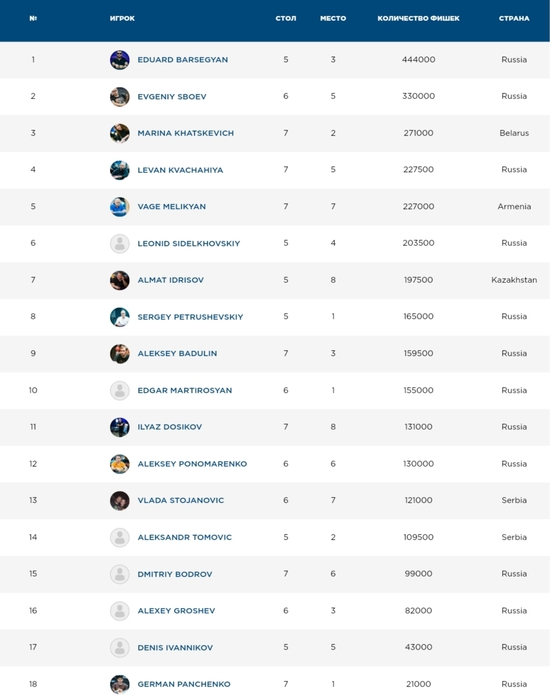Click the blank avatar next to Alexey Groshev

[x=120, y=611]
